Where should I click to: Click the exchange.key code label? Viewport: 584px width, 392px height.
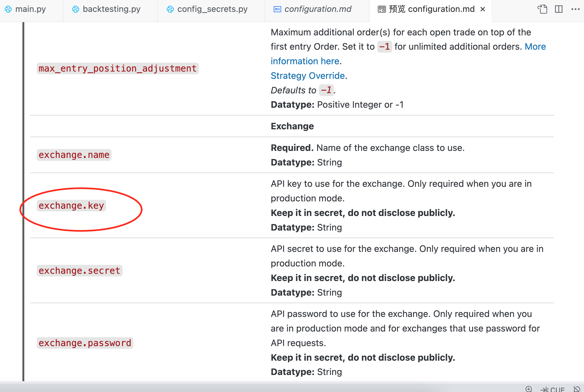coord(71,206)
